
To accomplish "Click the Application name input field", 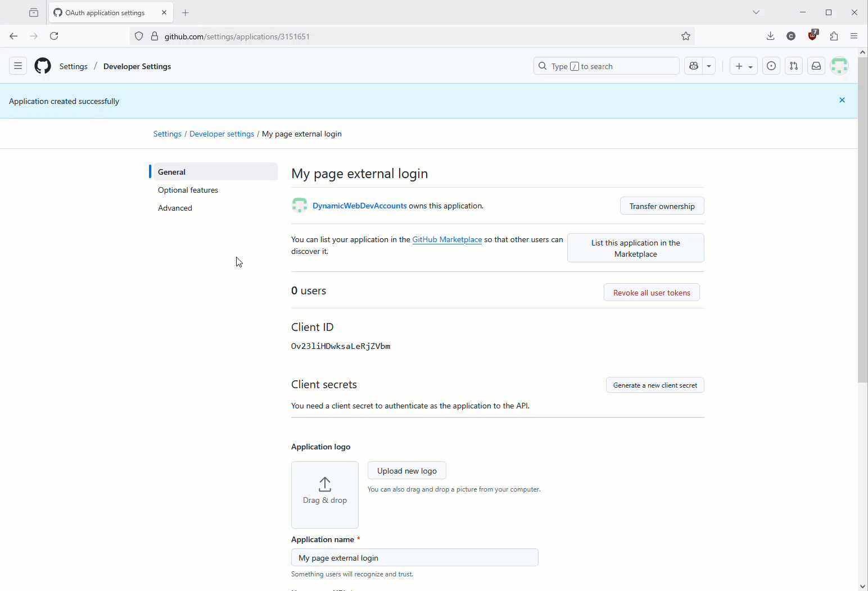I will [414, 557].
